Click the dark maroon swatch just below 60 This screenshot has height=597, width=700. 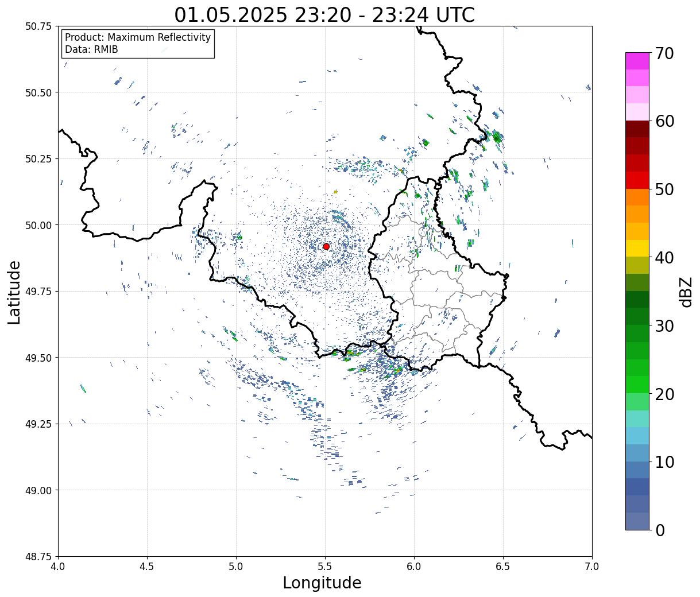point(637,129)
